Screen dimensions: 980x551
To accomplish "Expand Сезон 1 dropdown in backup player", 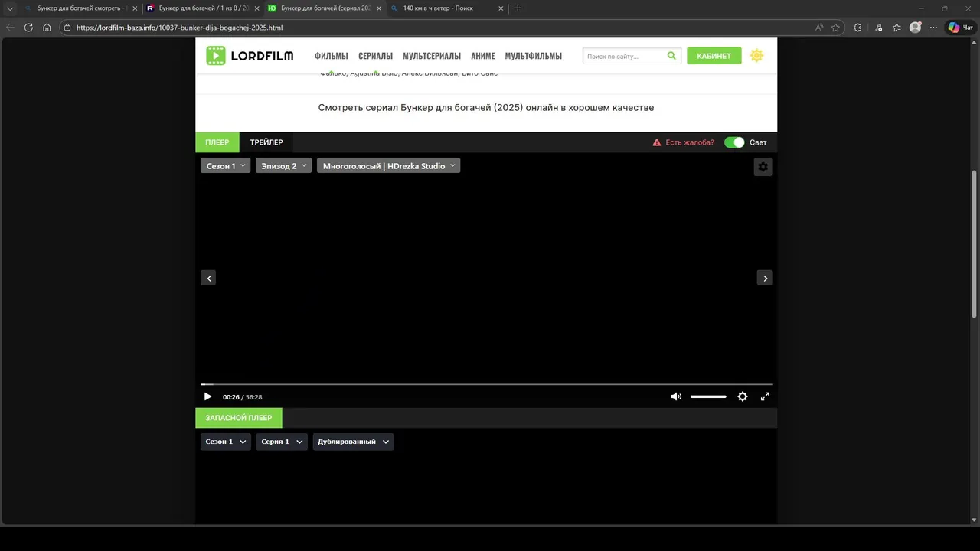I will [x=226, y=442].
